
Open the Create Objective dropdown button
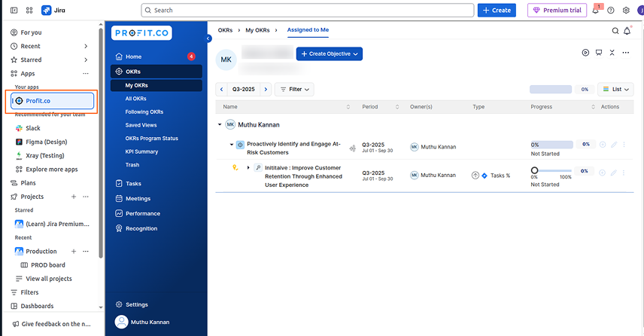[329, 54]
